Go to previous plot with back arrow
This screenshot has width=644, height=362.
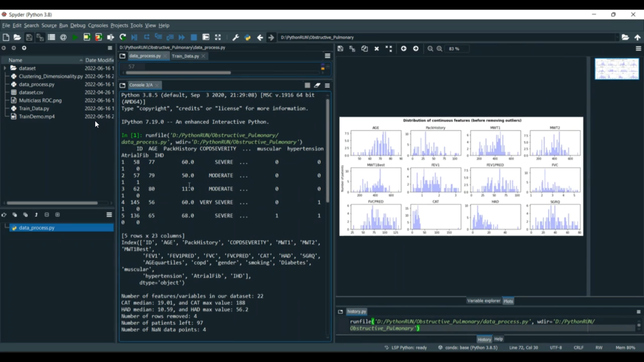403,48
